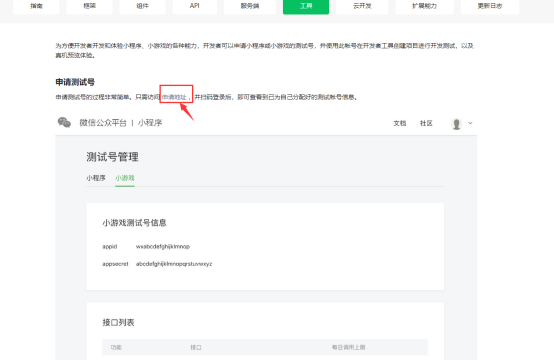Open the 服务端 tab
This screenshot has height=360, width=554.
tap(250, 6)
